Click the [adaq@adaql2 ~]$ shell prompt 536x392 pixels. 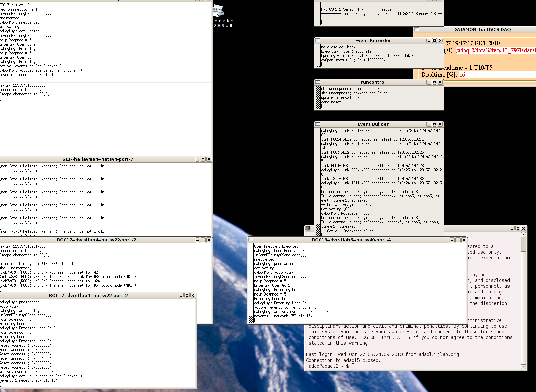pos(328,366)
